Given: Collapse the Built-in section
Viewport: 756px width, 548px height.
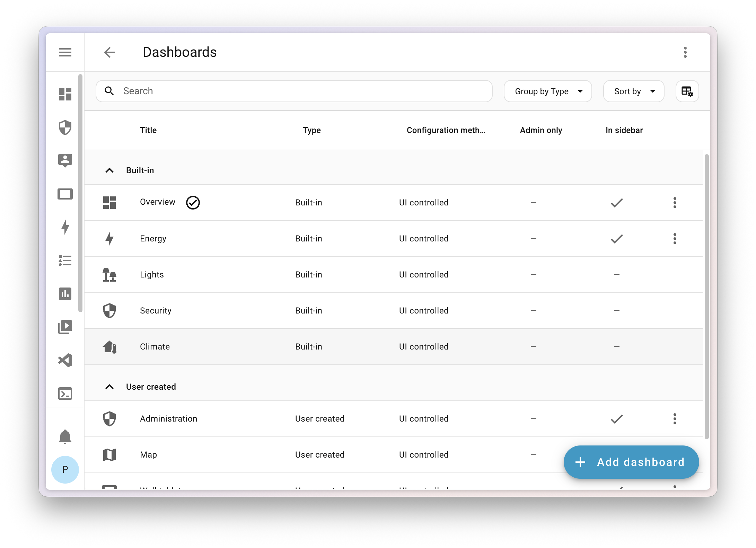Looking at the screenshot, I should (x=109, y=170).
